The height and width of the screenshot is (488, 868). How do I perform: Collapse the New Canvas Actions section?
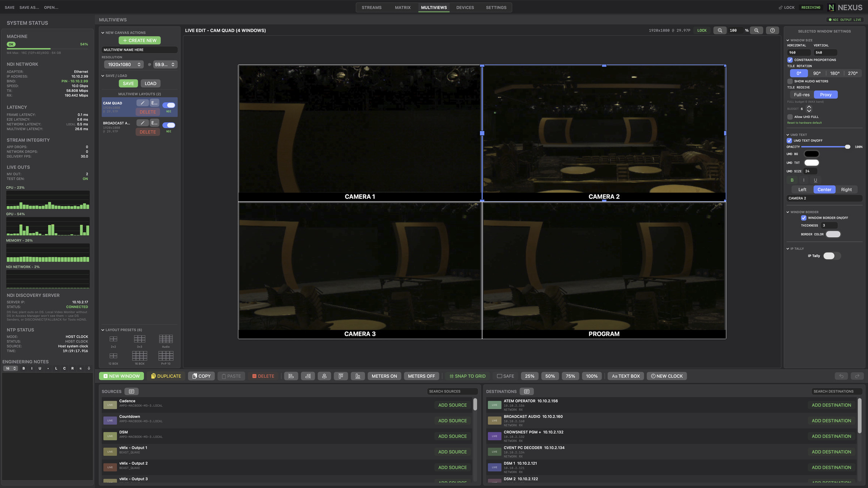[x=103, y=33]
